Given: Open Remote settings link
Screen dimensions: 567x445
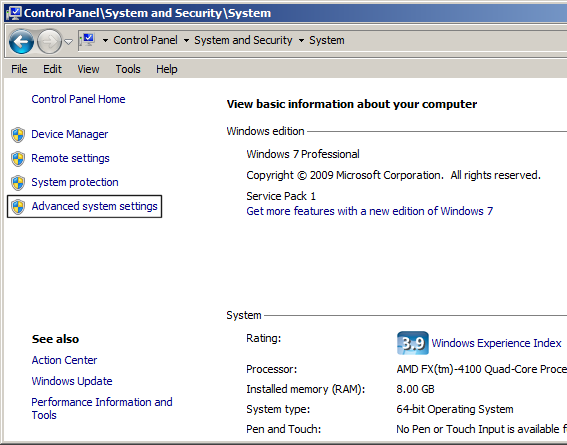Looking at the screenshot, I should click(x=71, y=158).
